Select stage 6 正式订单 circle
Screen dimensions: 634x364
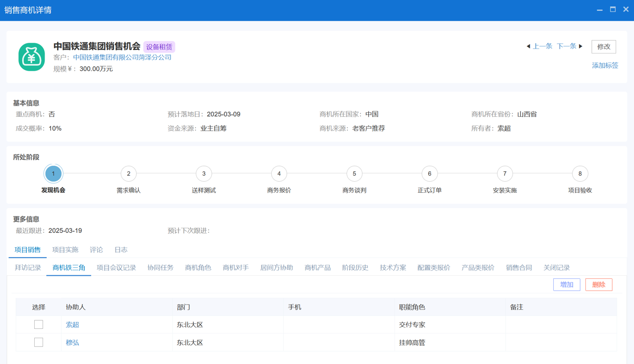[429, 174]
